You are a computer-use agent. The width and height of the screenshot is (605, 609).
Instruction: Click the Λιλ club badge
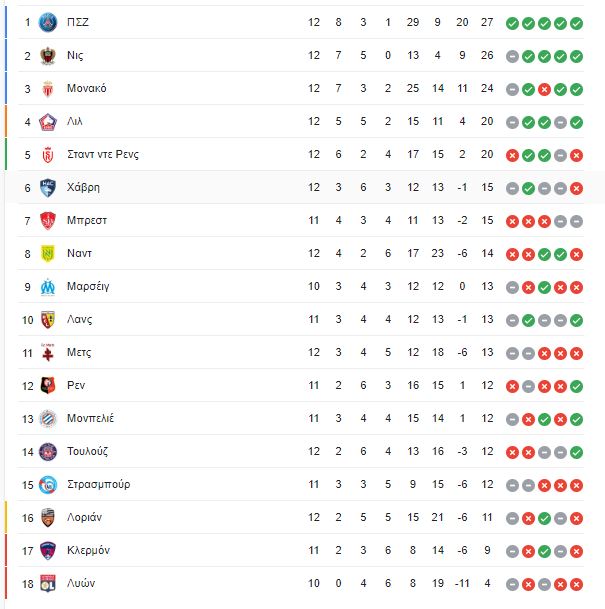pos(48,122)
